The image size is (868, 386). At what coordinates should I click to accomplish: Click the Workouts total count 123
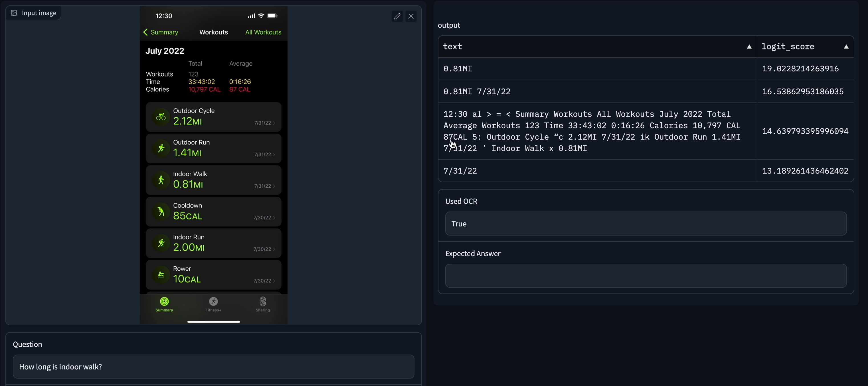tap(193, 74)
